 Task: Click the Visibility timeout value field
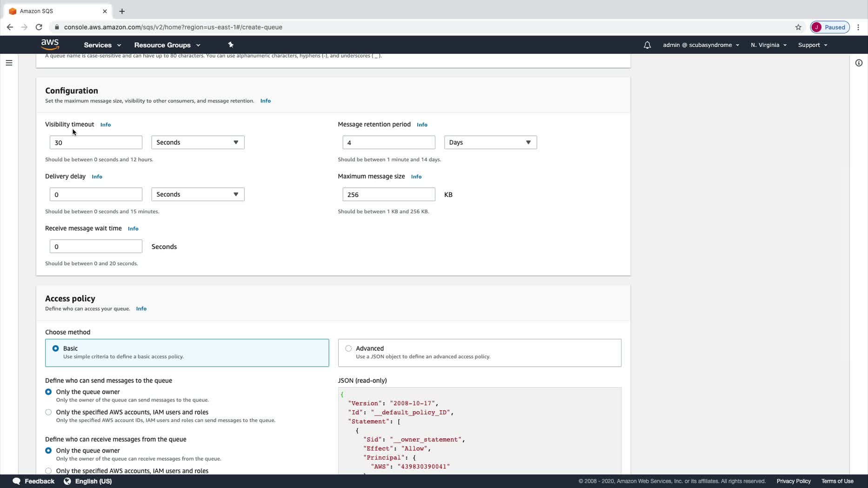[x=96, y=142]
